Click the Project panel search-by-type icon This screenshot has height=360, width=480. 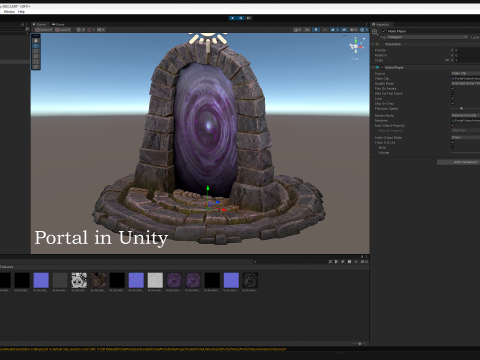(336, 262)
